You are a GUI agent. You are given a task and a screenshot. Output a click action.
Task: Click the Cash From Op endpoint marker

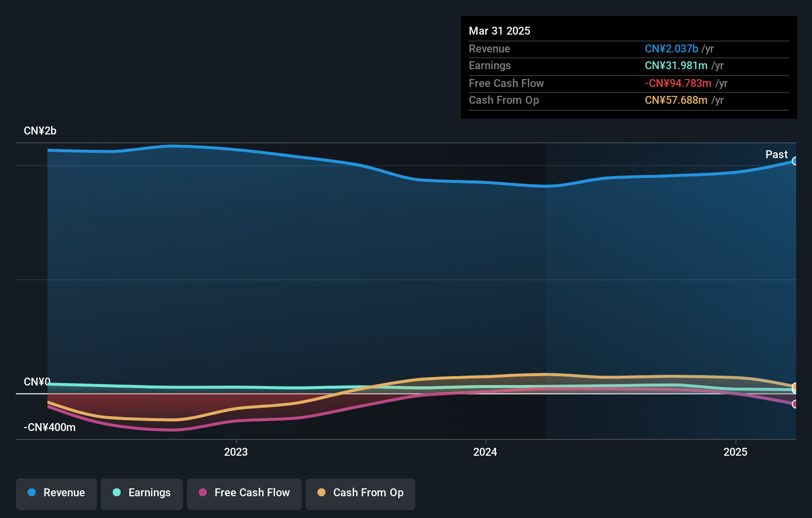(x=795, y=387)
